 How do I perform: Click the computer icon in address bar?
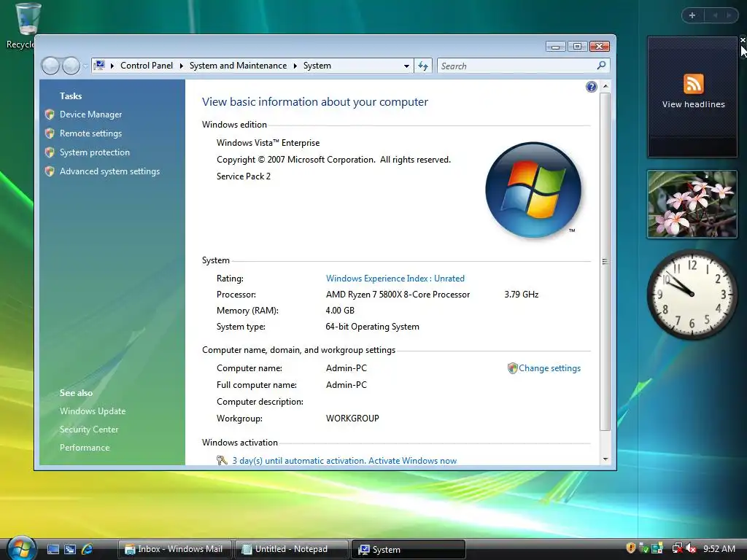[x=99, y=65]
